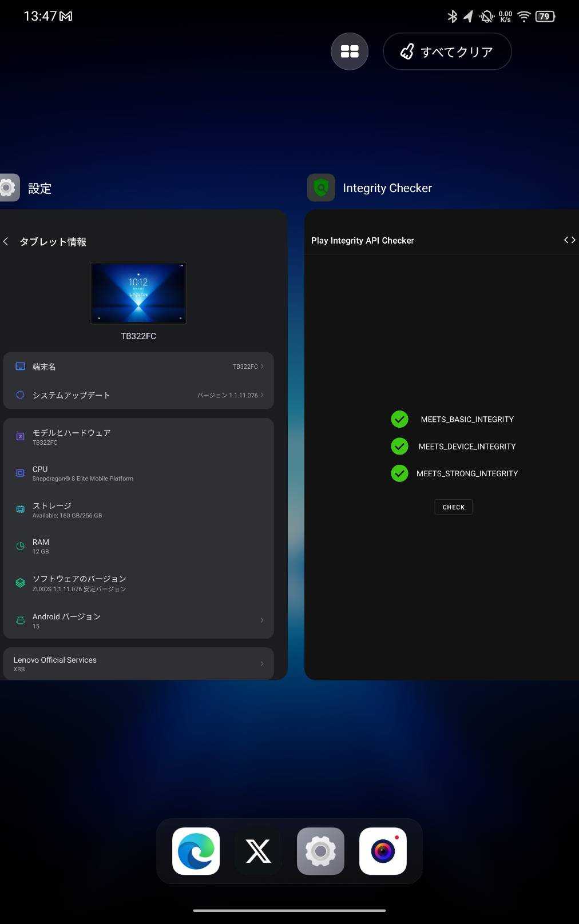Open システムアップデート entry
Viewport: 579px width, 924px height.
138,395
